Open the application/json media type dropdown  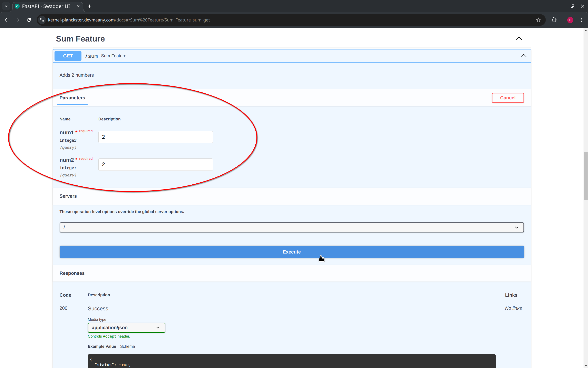(x=126, y=328)
